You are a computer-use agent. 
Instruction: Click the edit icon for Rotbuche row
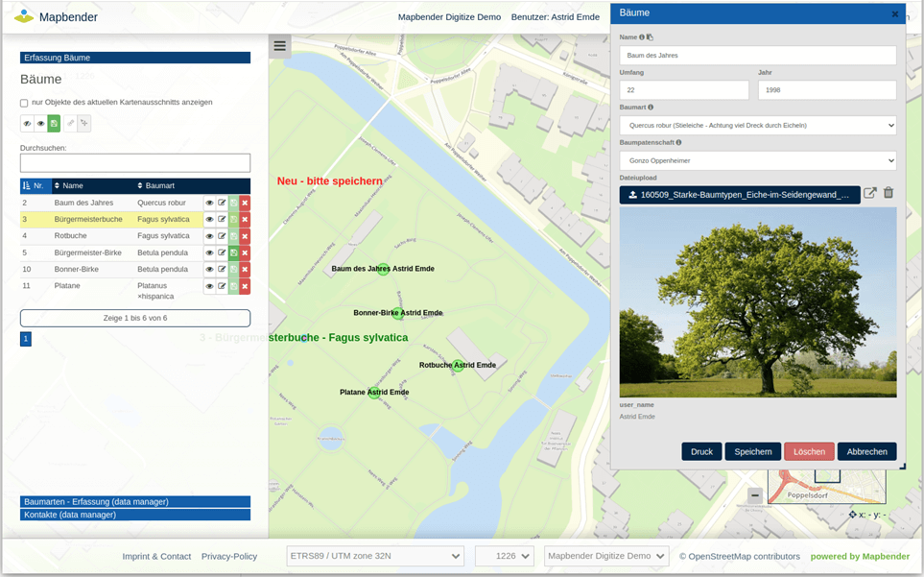point(222,236)
